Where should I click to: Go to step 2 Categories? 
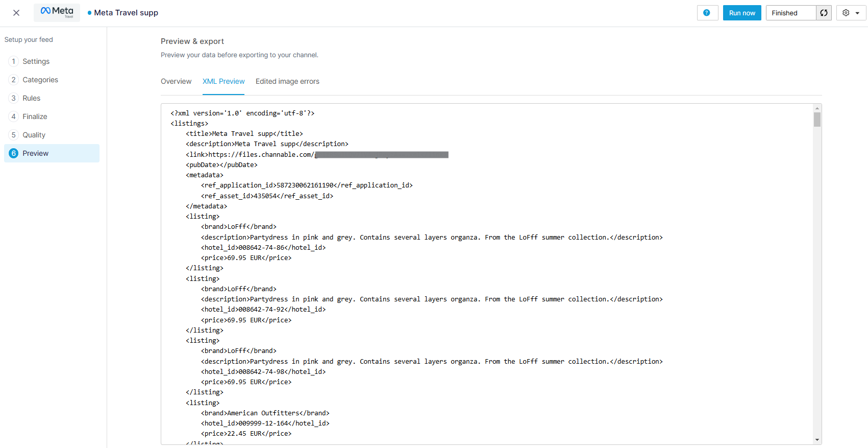[x=52, y=80]
